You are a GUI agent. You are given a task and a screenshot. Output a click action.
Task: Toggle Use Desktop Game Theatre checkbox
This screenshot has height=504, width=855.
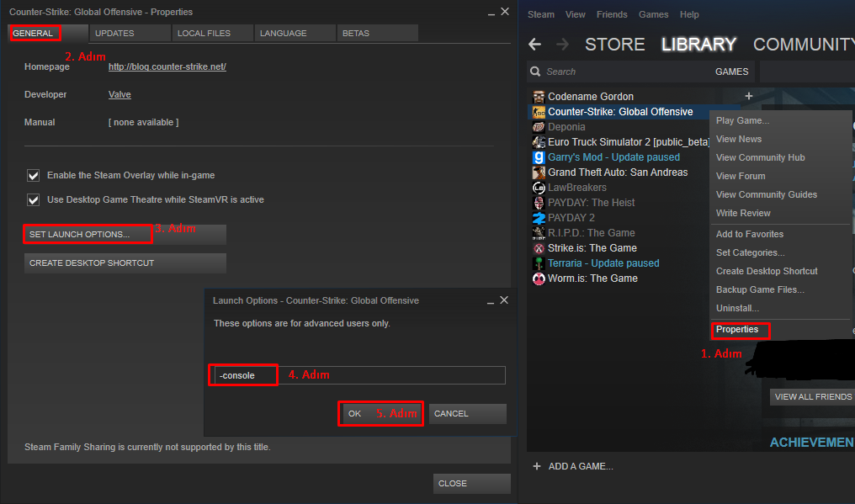(x=34, y=200)
